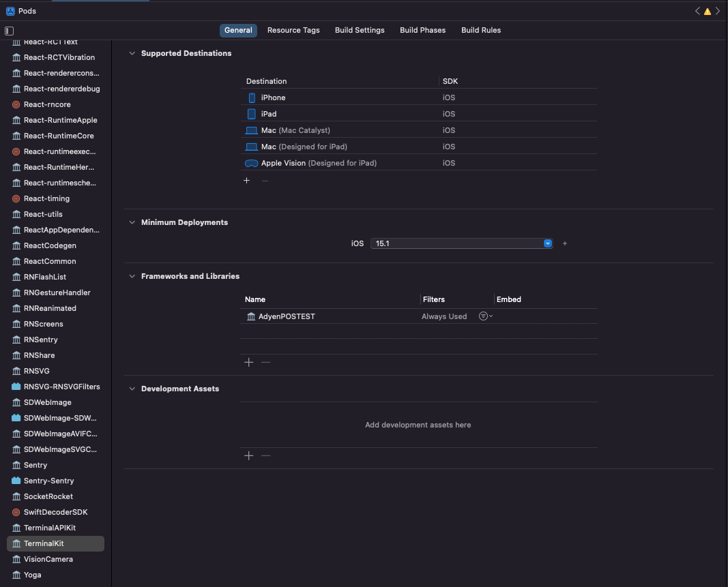The height and width of the screenshot is (587, 728).
Task: Select the AdyenPOSTEST framework row
Action: (x=418, y=316)
